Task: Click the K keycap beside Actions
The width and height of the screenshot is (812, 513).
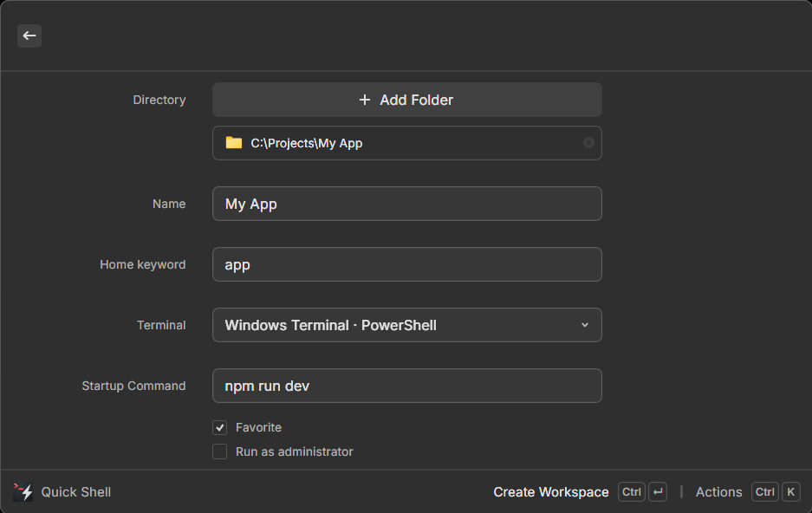Action: [x=790, y=492]
